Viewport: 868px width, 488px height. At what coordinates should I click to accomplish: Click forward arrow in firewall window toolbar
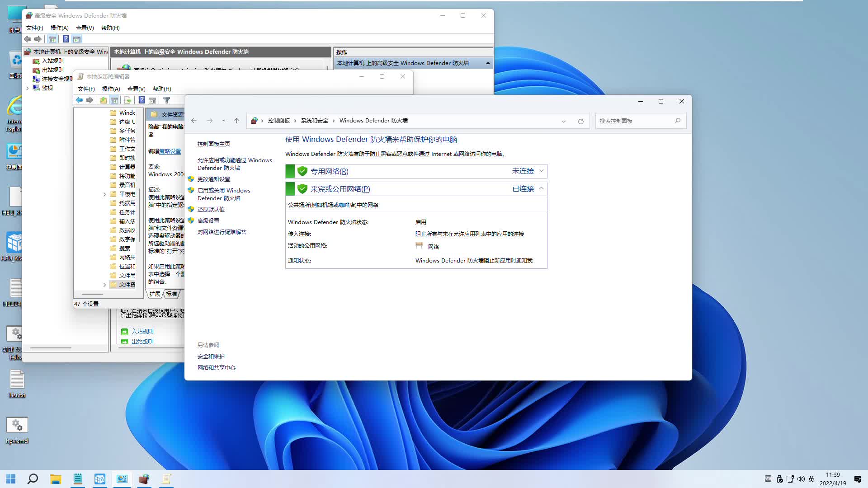pos(38,39)
